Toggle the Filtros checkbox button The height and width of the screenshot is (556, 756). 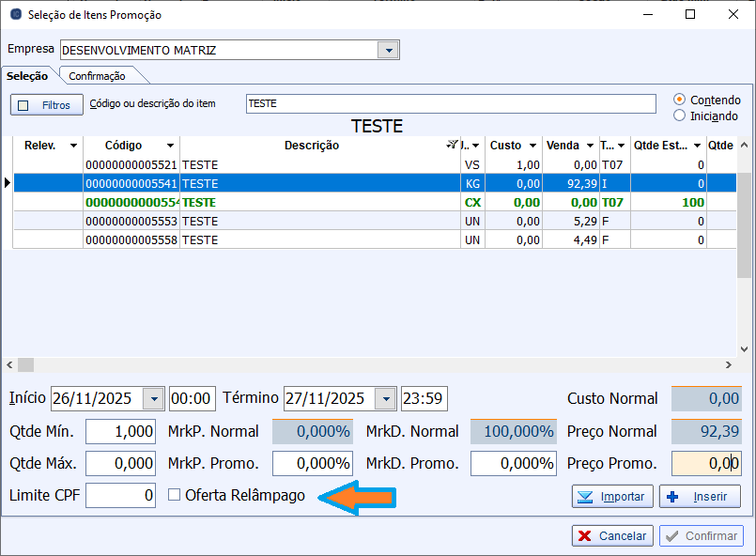[x=47, y=105]
